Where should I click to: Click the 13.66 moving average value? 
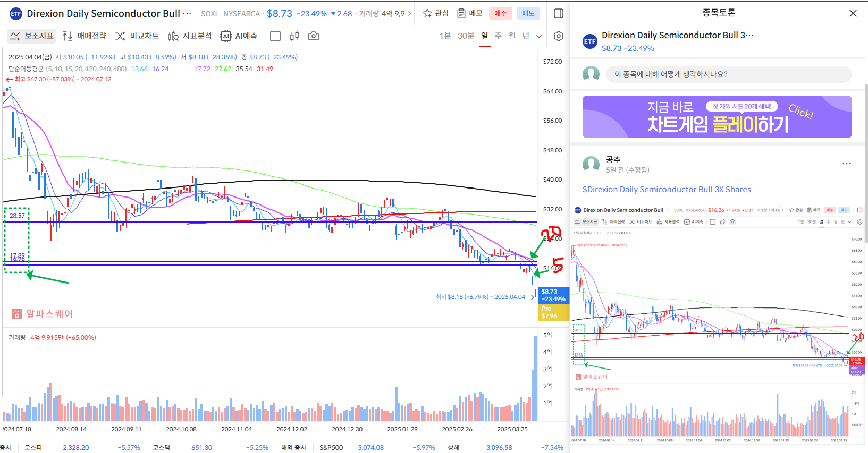(x=139, y=69)
